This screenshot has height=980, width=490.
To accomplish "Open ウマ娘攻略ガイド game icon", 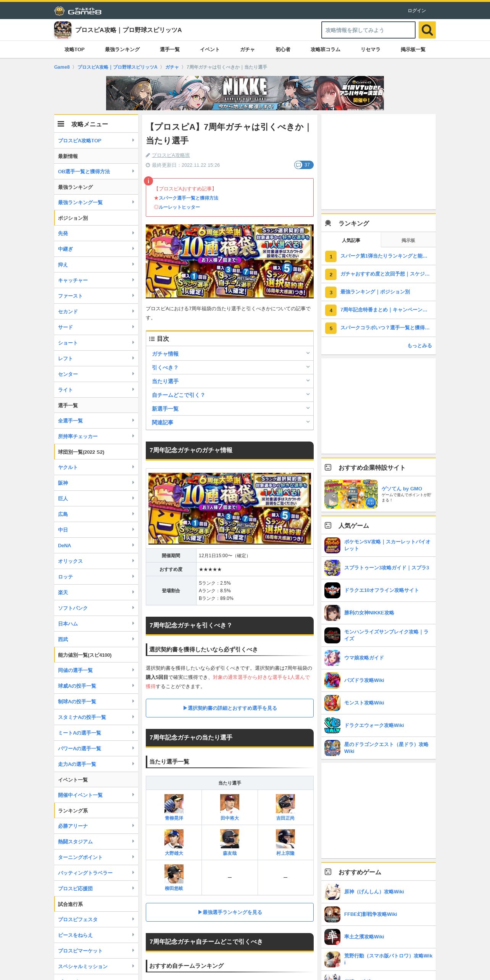I will click(332, 658).
